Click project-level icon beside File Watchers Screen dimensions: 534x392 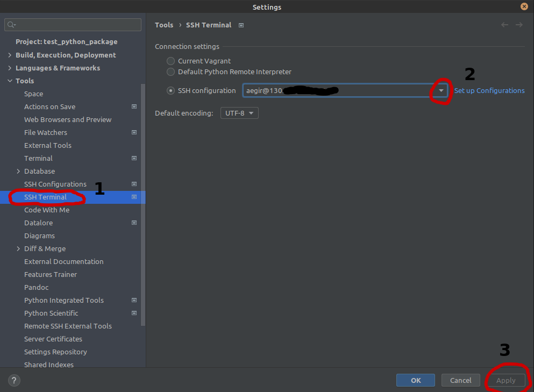134,132
